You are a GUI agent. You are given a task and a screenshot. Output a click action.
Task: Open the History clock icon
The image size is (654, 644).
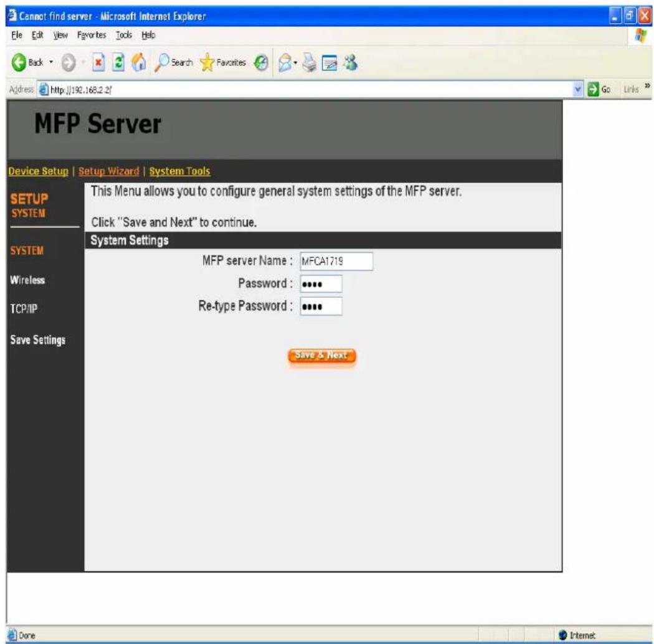pyautogui.click(x=261, y=63)
